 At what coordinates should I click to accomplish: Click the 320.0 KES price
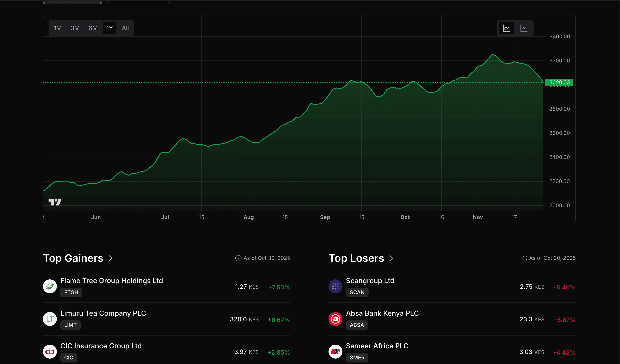click(244, 319)
